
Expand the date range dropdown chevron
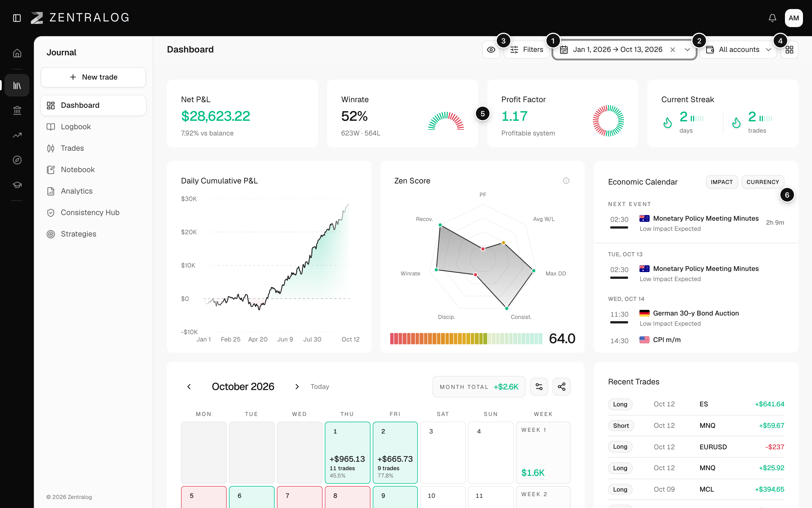click(x=687, y=50)
